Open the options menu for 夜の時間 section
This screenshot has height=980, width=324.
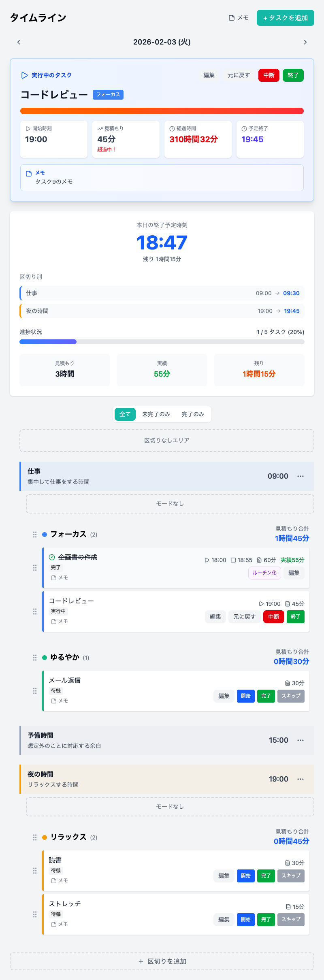[301, 779]
